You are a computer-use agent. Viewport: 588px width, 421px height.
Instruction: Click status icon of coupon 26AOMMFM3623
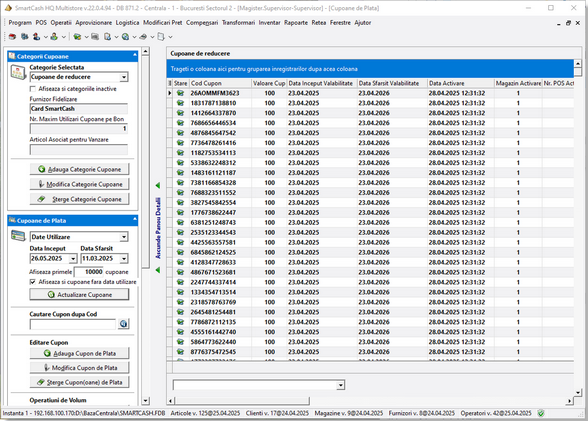(x=180, y=93)
